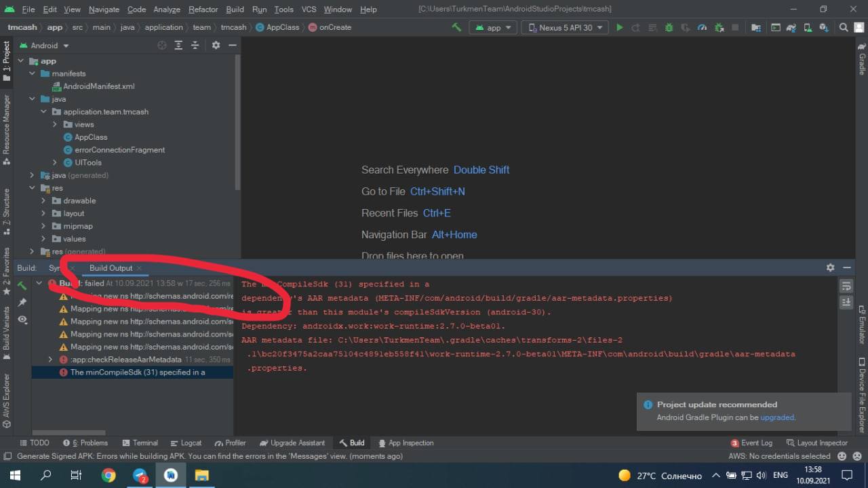Open the Upgrade Assistant tool window
The width and height of the screenshot is (868, 488).
click(x=292, y=443)
